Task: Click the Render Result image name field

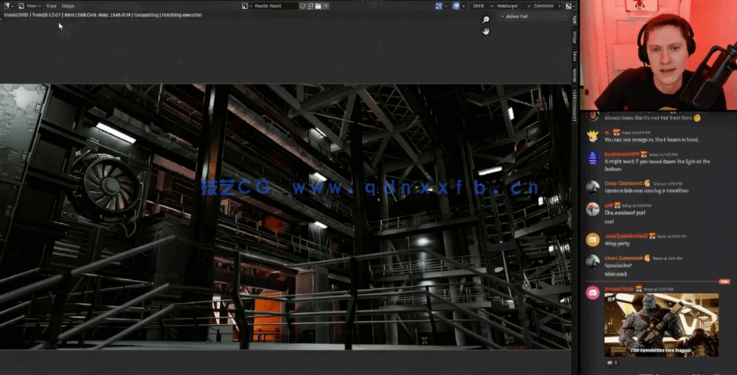Action: [x=275, y=6]
